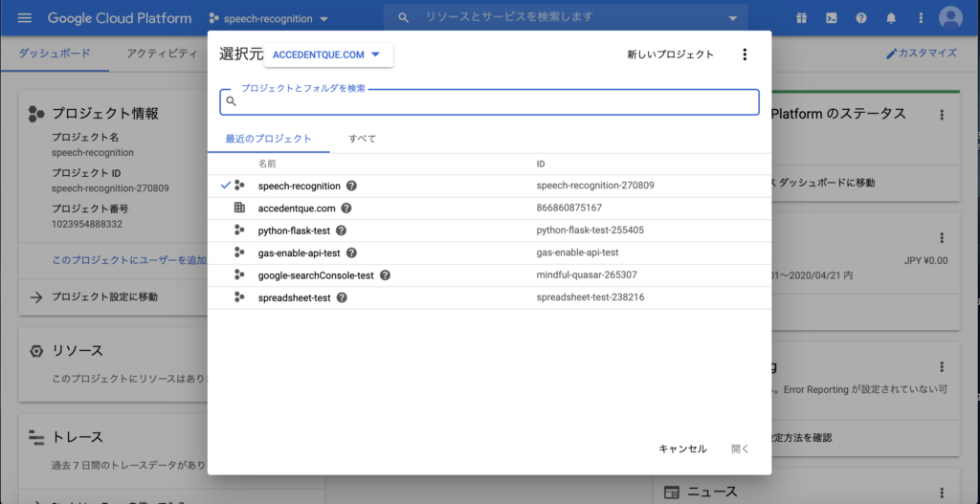Screen dimensions: 980x504
Task: Open header vertical dots settings menu
Action: tap(921, 18)
